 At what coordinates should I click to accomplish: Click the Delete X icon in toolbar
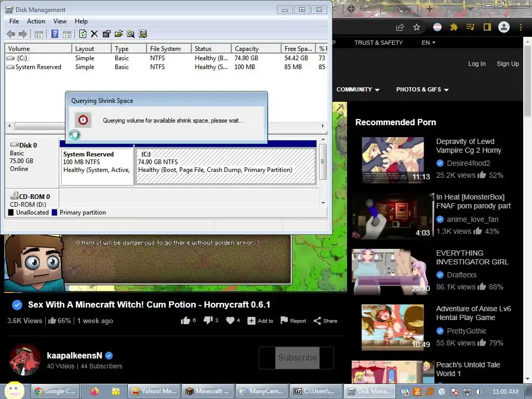(x=95, y=34)
